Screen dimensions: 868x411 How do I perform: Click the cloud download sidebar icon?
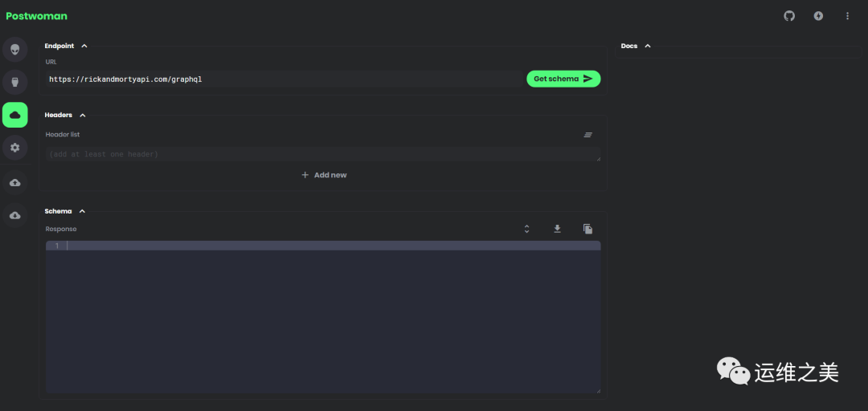[15, 215]
